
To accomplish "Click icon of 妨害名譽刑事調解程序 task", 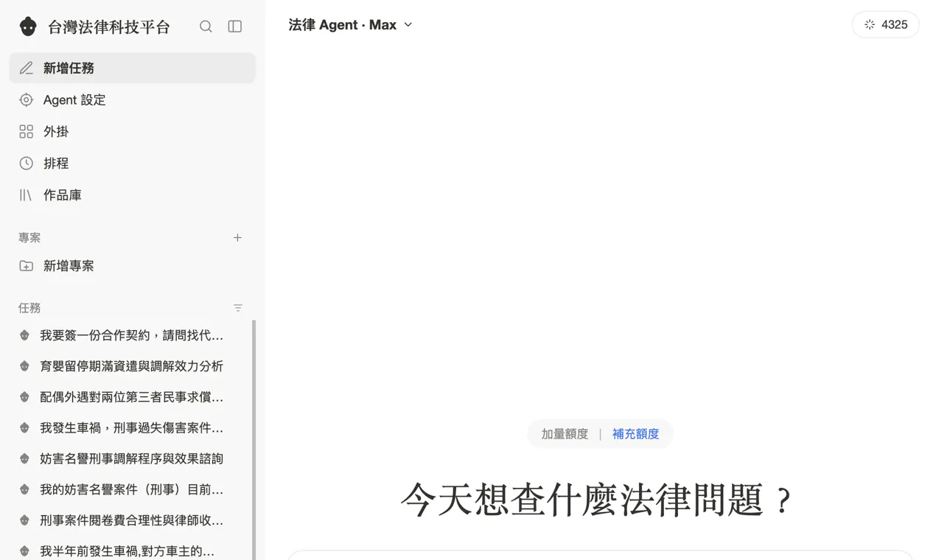I will coord(24,458).
